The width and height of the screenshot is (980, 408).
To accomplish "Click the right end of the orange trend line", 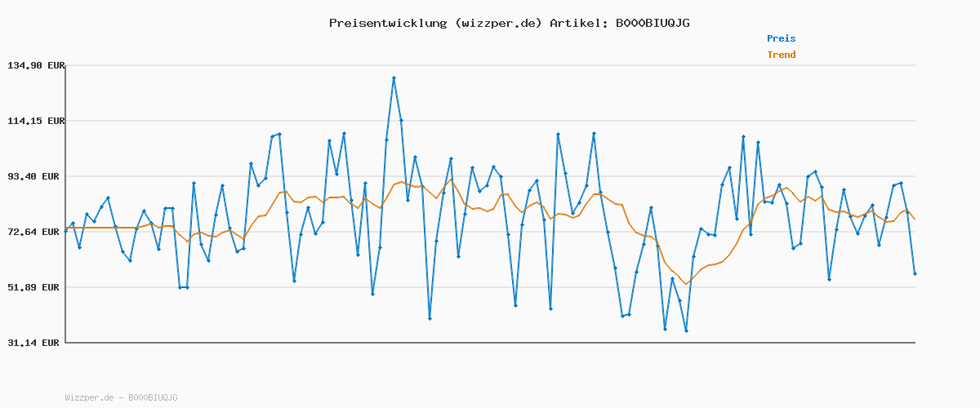I will click(915, 219).
